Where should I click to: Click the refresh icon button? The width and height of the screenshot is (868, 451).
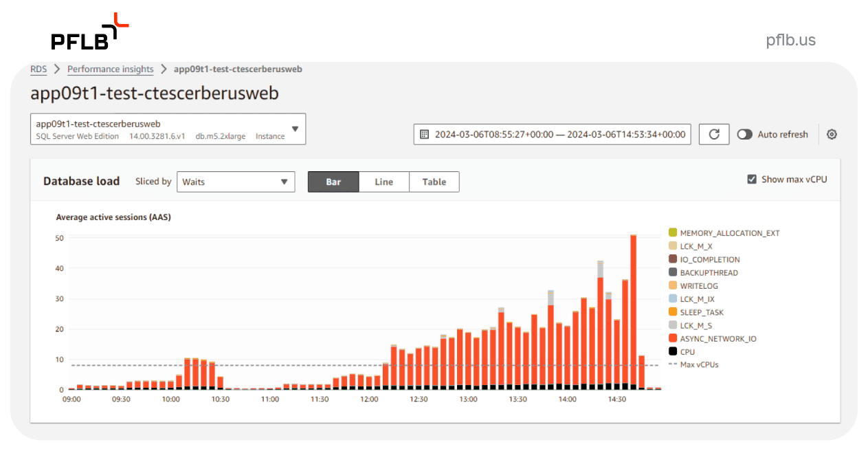tap(714, 134)
